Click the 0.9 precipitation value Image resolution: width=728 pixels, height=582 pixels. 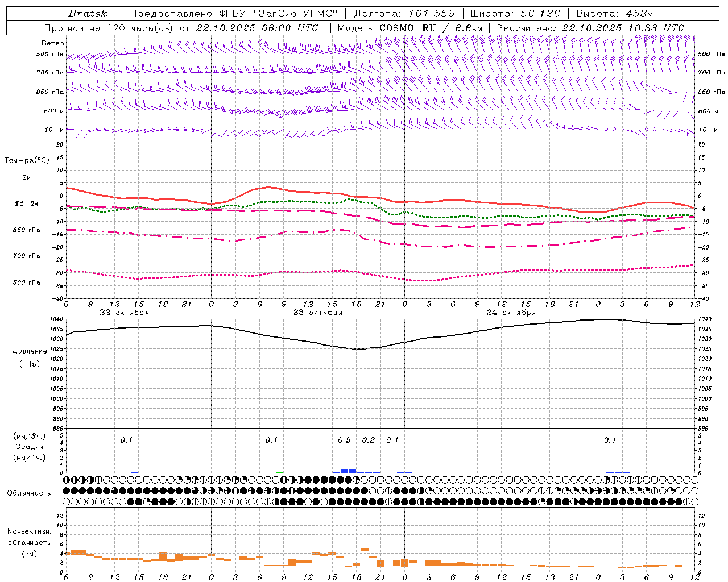point(344,440)
